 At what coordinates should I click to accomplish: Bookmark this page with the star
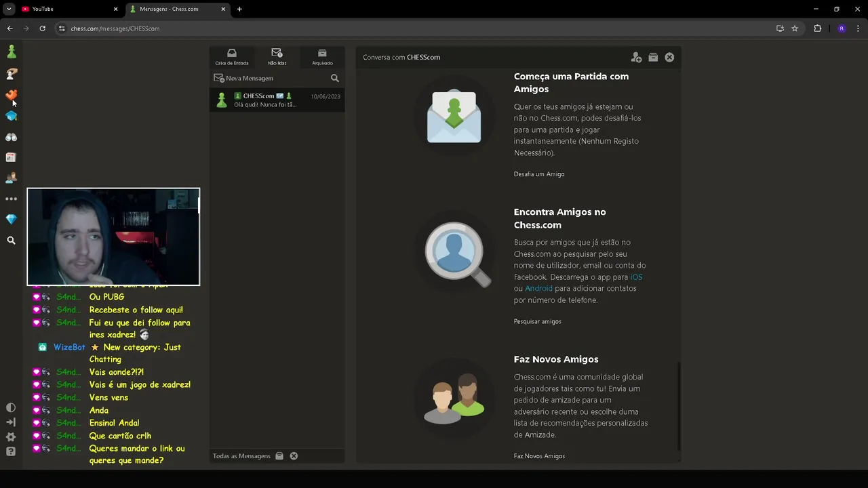795,28
